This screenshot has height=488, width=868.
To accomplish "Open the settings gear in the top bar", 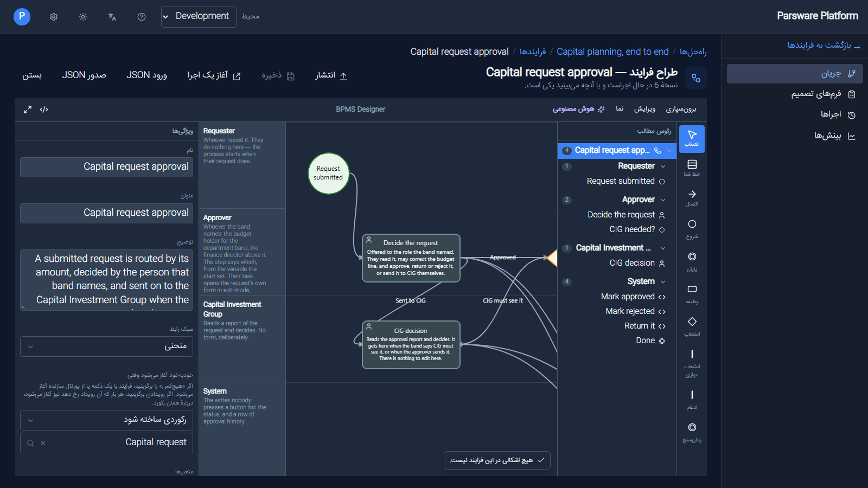I will (54, 17).
